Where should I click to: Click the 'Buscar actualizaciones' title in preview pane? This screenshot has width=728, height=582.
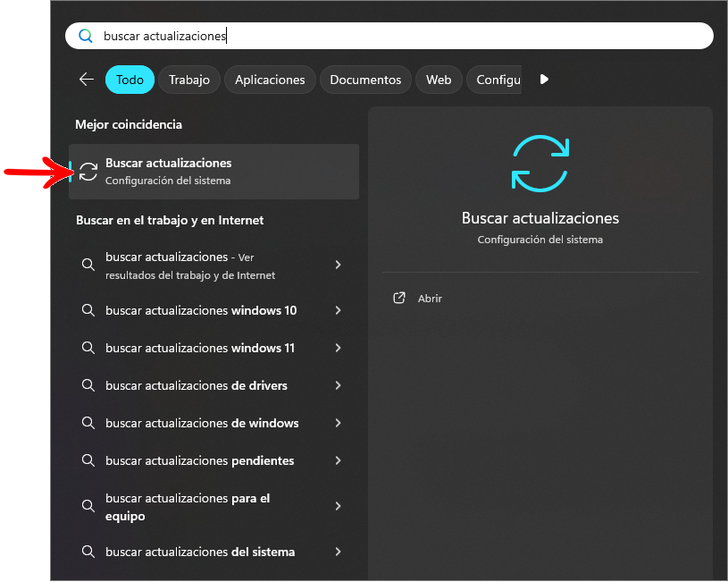coord(540,218)
